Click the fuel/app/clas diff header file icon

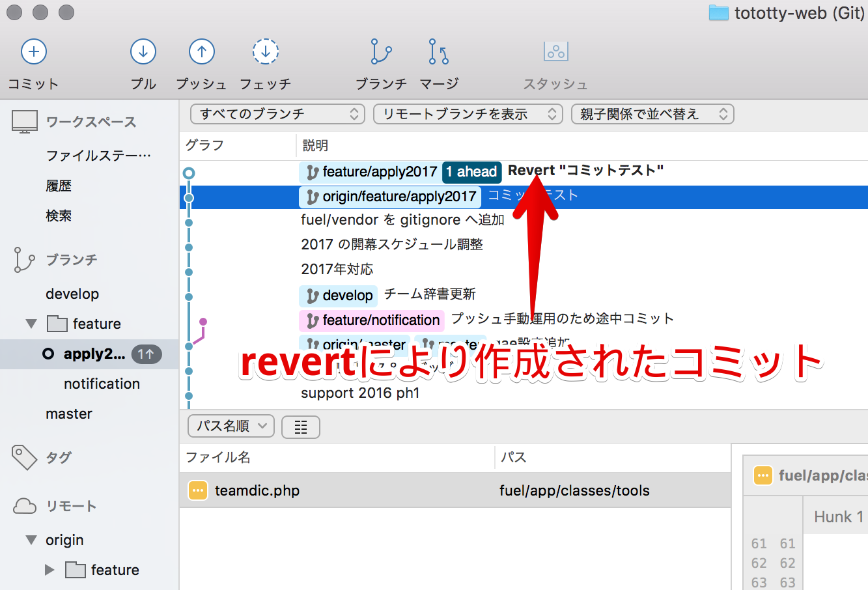click(x=763, y=475)
